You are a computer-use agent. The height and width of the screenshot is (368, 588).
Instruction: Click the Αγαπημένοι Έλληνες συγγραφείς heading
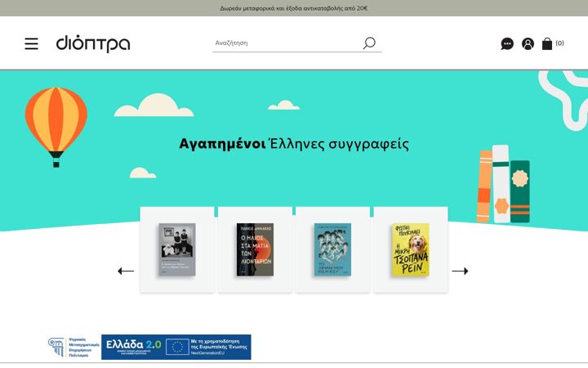294,144
